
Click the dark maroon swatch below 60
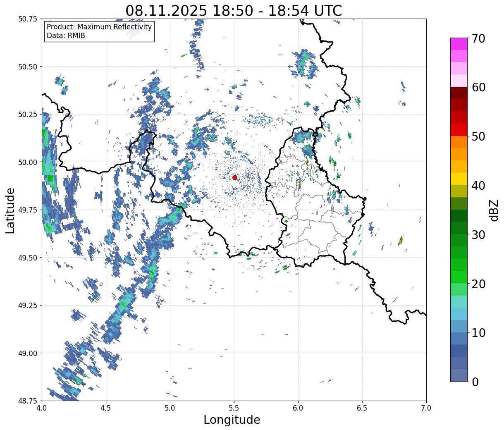click(459, 93)
